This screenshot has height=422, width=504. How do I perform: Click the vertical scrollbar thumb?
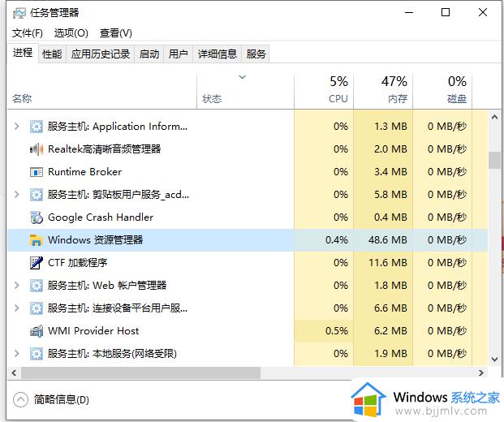[495, 160]
